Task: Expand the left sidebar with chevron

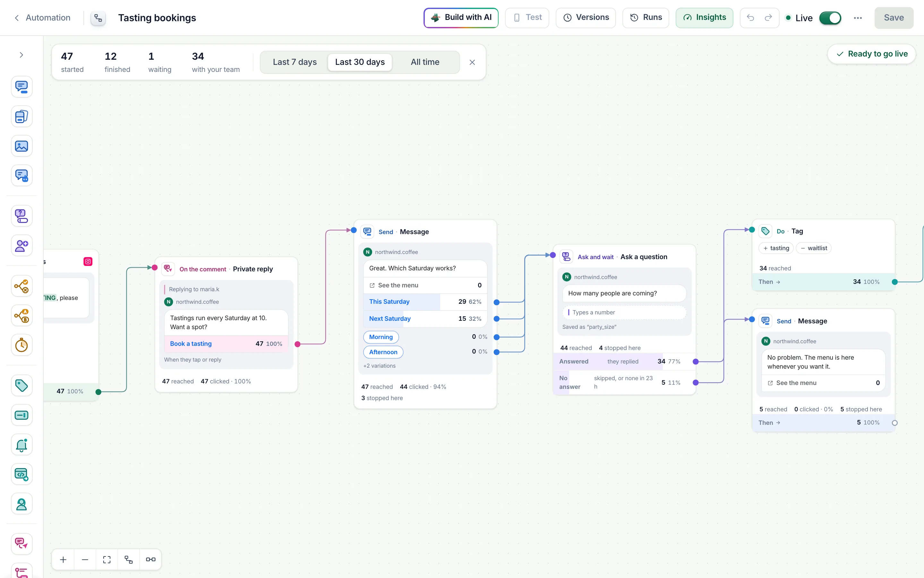Action: pyautogui.click(x=21, y=55)
